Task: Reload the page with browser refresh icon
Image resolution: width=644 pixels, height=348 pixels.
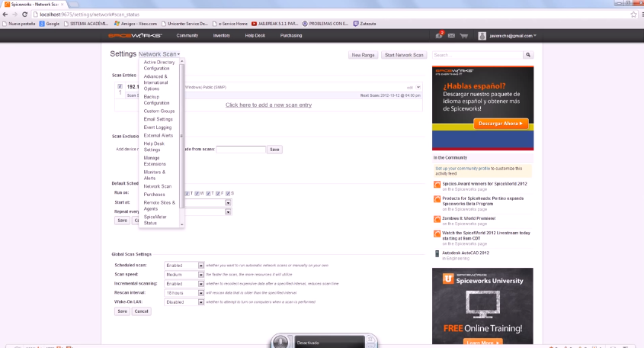Action: [x=24, y=14]
